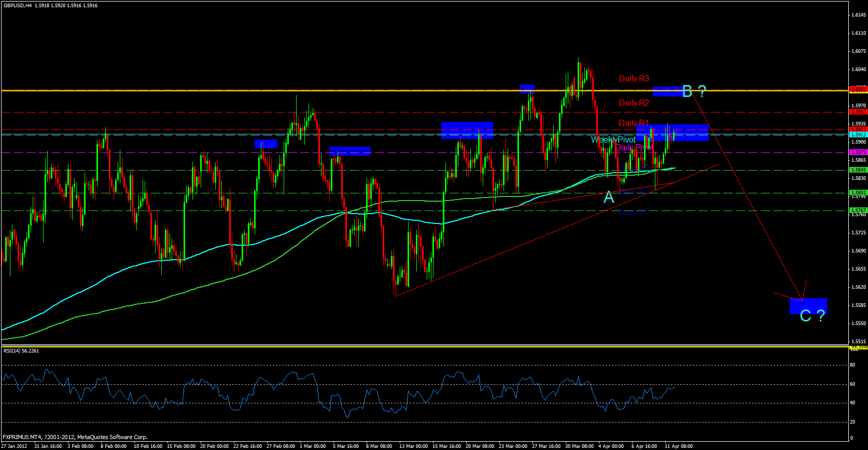The height and width of the screenshot is (450, 868).
Task: Click the red 1.5957 price tag
Action: [x=858, y=112]
